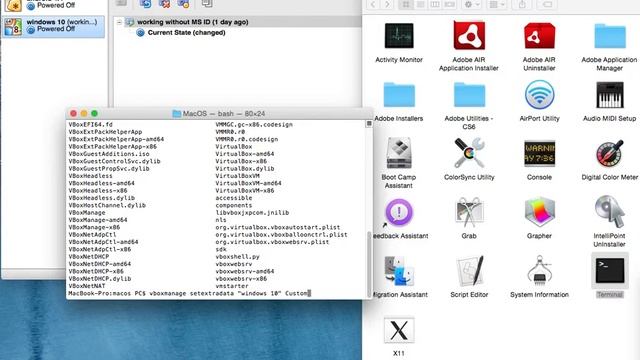Open IntelliPoint Uninstaller

[610, 211]
